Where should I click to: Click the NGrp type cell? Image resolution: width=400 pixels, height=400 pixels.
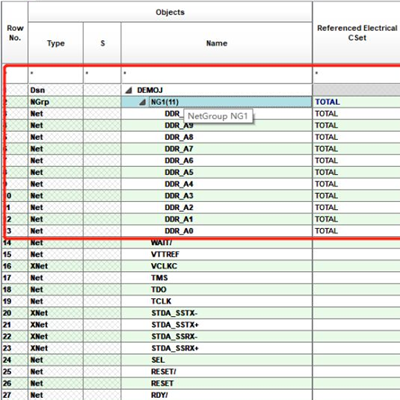[x=56, y=102]
